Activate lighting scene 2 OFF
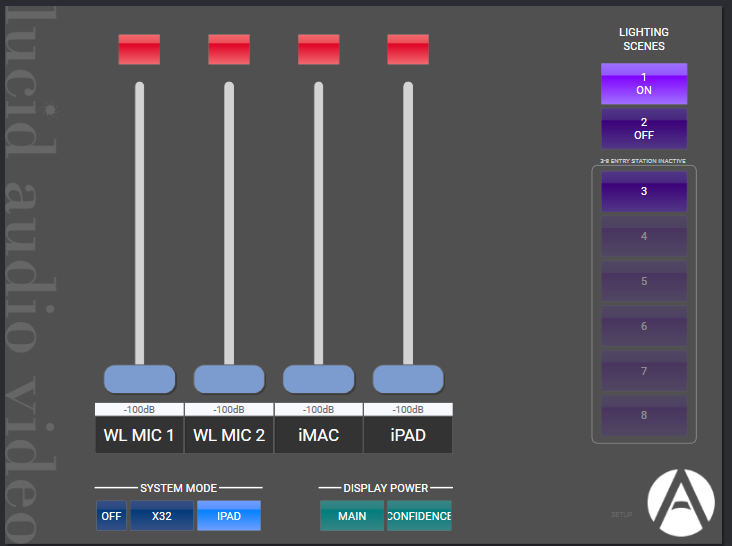 [x=644, y=128]
